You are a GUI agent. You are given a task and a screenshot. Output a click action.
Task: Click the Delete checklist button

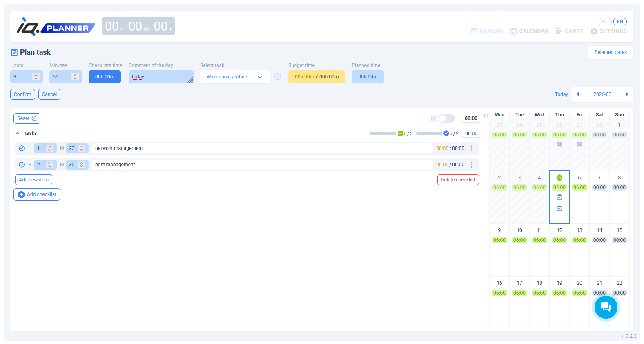[458, 180]
